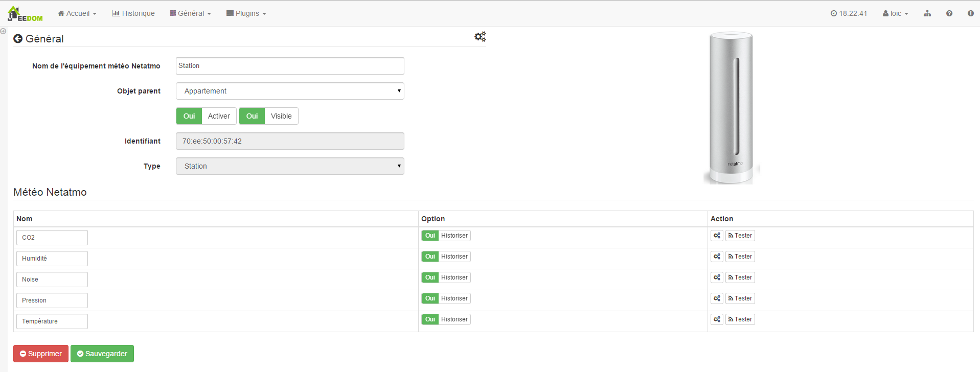Toggle Historiser for CO2
The height and width of the screenshot is (372, 980).
(x=430, y=236)
